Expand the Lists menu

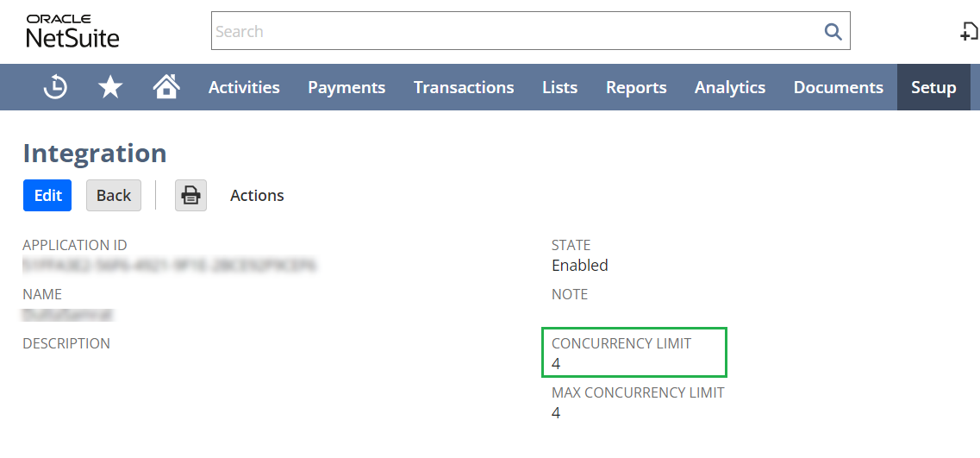tap(559, 87)
